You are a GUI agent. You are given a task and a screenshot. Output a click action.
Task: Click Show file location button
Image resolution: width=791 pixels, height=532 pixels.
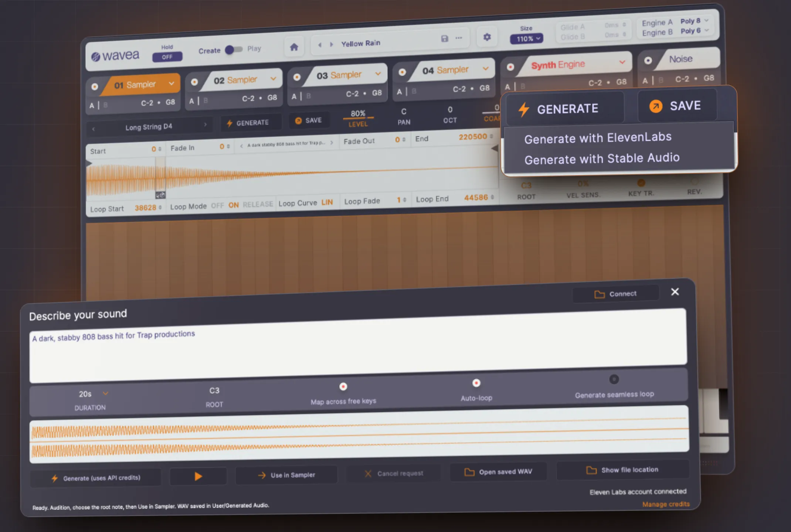coord(622,470)
